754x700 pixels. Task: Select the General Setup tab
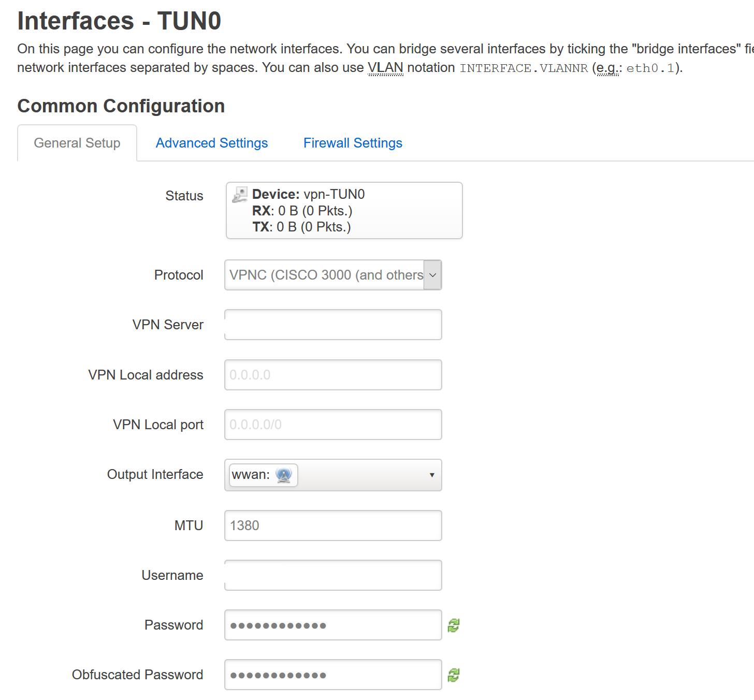(x=77, y=143)
